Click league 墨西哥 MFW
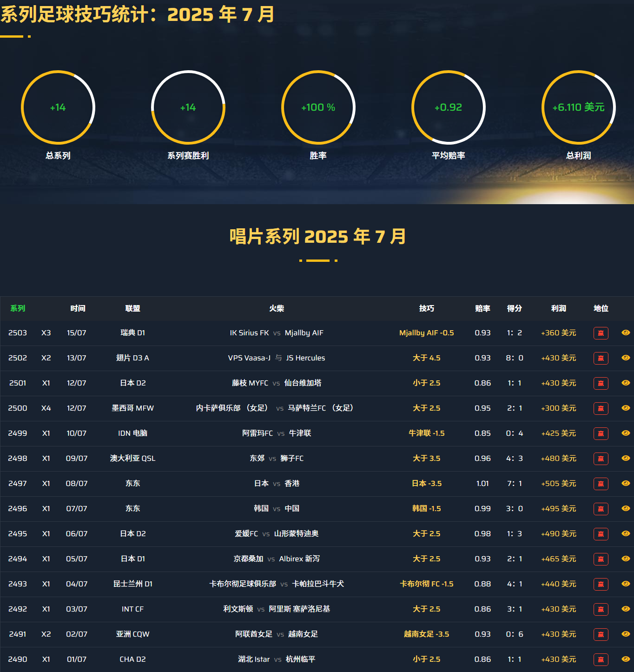This screenshot has width=634, height=672. (x=132, y=408)
